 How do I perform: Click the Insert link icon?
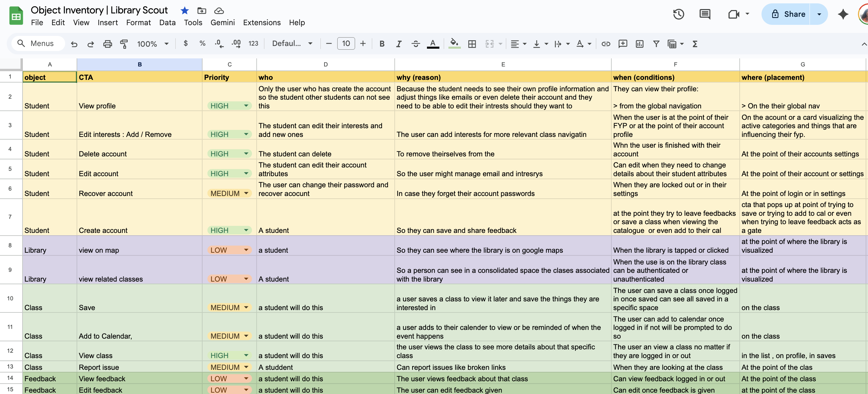(x=606, y=44)
